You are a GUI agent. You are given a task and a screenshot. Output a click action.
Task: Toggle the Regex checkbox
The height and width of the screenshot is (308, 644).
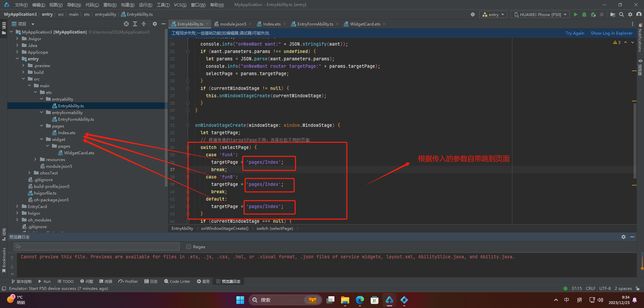click(189, 247)
